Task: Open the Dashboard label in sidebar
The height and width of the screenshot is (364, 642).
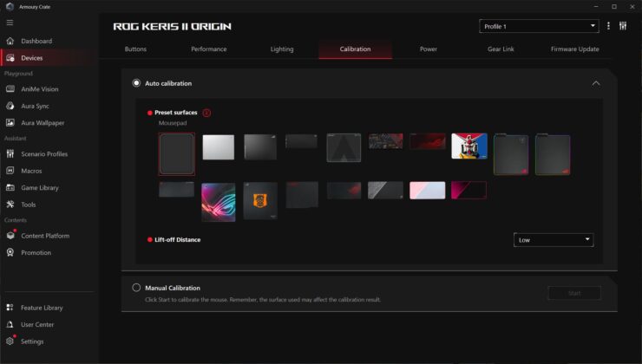Action: 36,41
